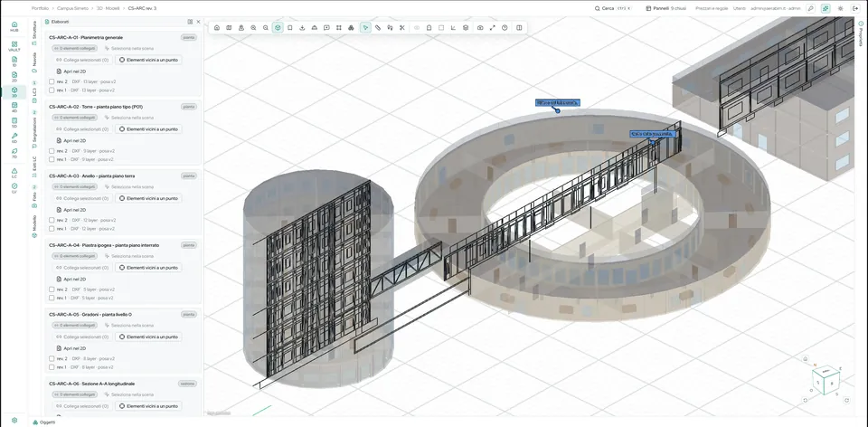Switch to the 1D module

coord(14,61)
